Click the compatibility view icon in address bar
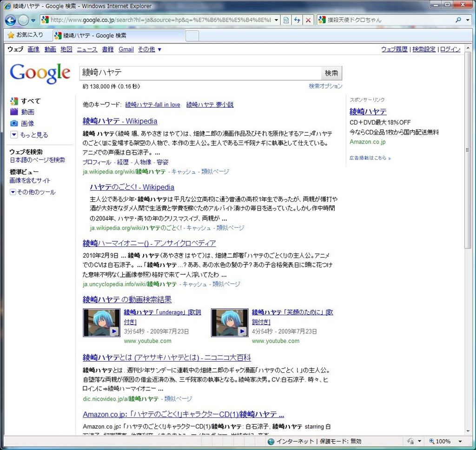The image size is (476, 450). coord(286,20)
